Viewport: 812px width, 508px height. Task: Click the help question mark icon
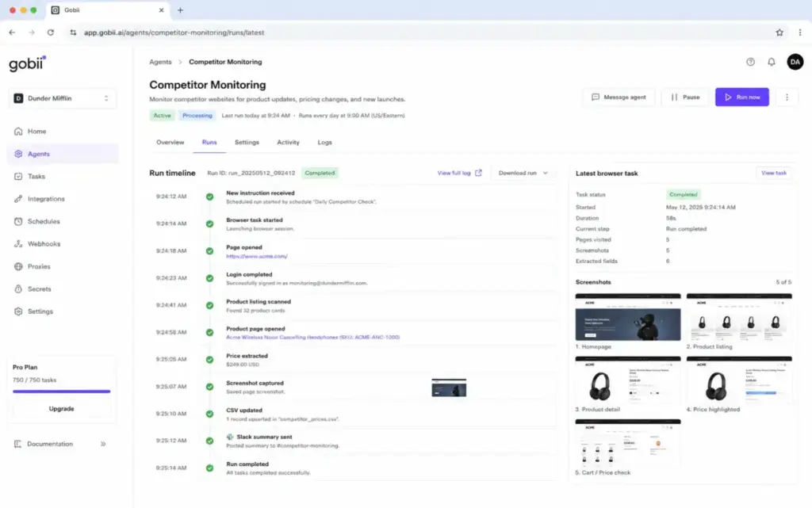point(750,62)
